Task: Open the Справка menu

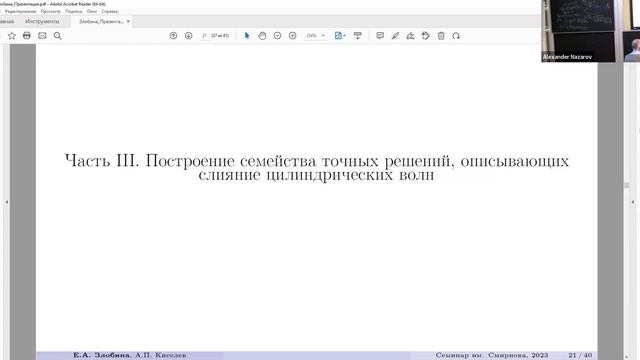Action: (x=109, y=11)
